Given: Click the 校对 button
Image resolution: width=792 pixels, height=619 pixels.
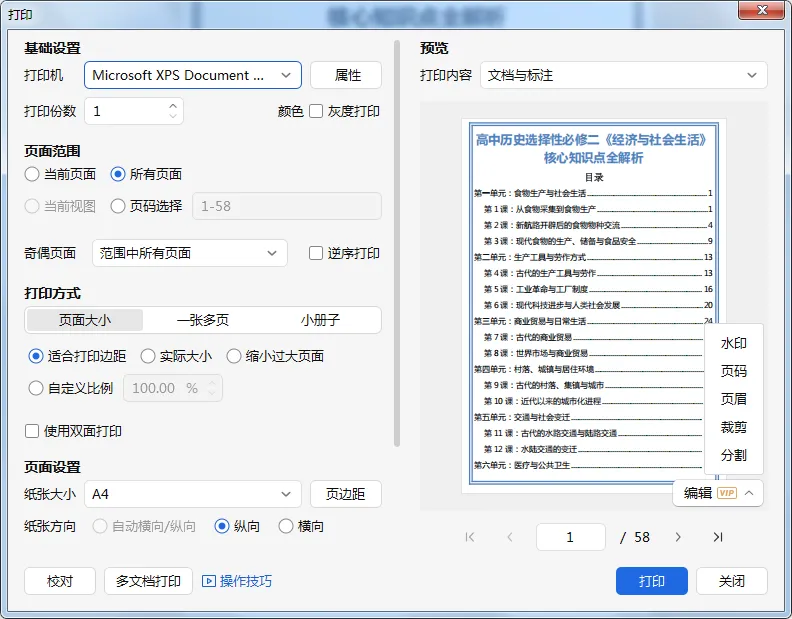Looking at the screenshot, I should point(60,581).
